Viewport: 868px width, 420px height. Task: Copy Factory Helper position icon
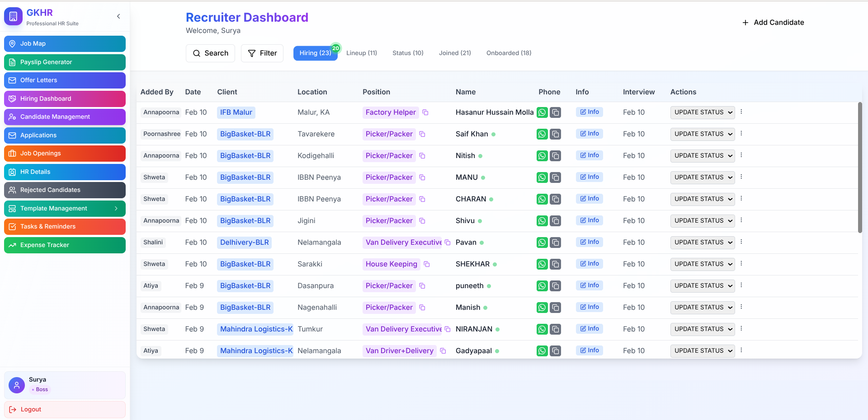click(425, 112)
